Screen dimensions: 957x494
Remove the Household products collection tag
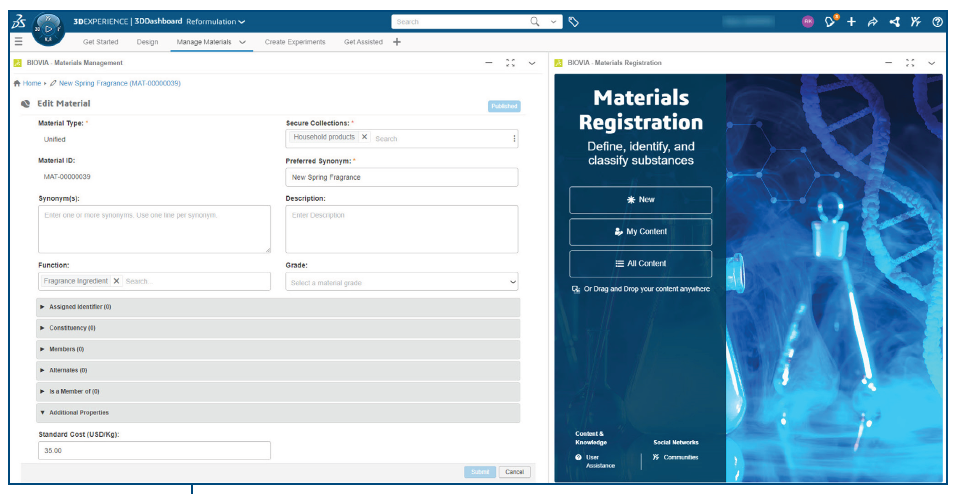(364, 137)
